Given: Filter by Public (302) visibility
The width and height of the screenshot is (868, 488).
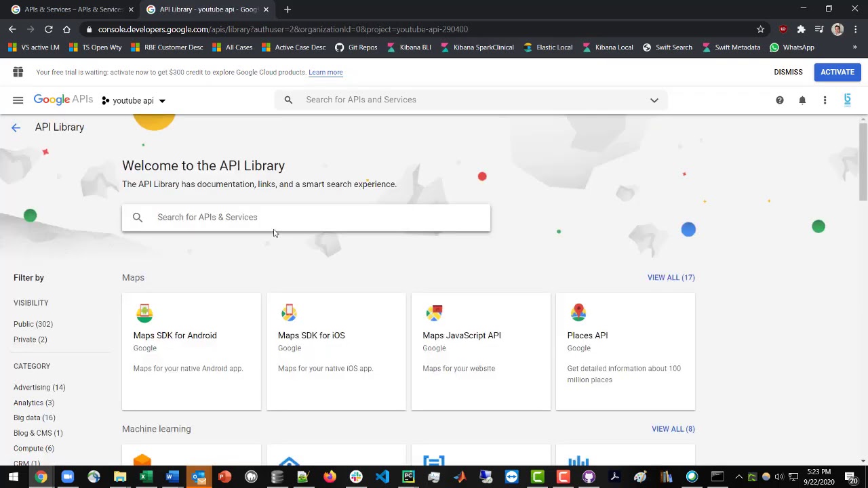Looking at the screenshot, I should 33,324.
